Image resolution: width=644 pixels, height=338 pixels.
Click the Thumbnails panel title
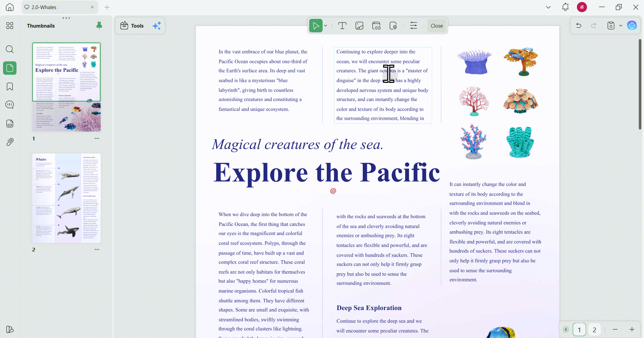click(x=41, y=26)
